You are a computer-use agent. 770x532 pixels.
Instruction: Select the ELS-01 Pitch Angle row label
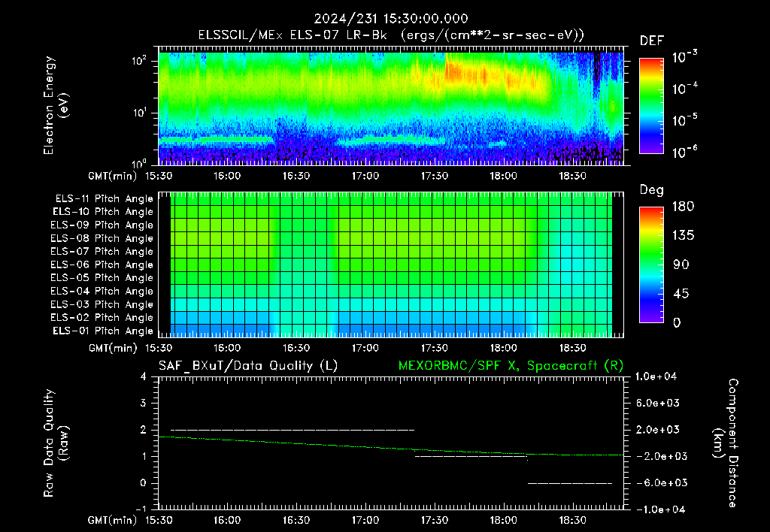103,331
